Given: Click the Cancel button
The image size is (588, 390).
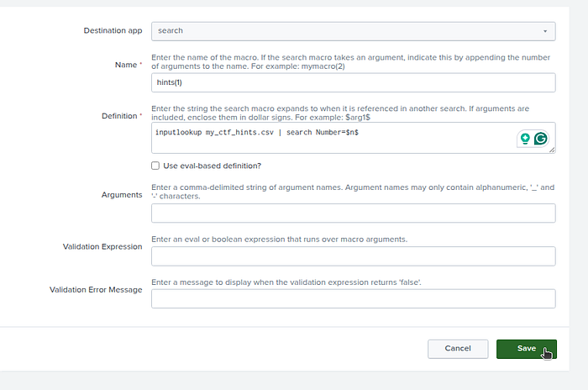Looking at the screenshot, I should tap(458, 349).
